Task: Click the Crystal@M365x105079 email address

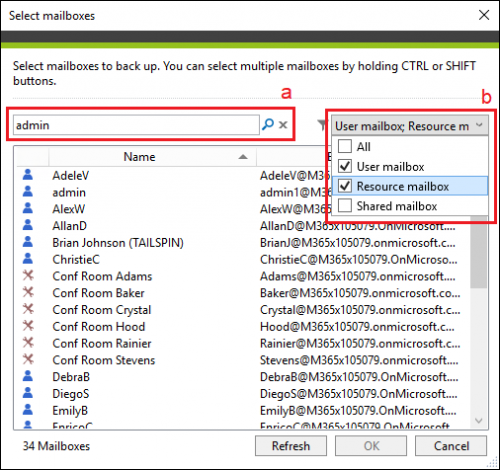Action: 360,310
